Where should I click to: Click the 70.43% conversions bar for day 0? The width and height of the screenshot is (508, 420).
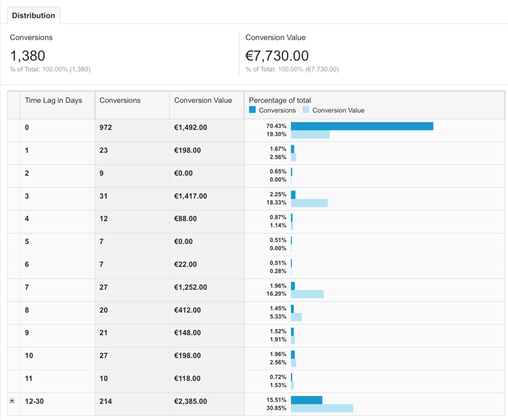pos(362,126)
